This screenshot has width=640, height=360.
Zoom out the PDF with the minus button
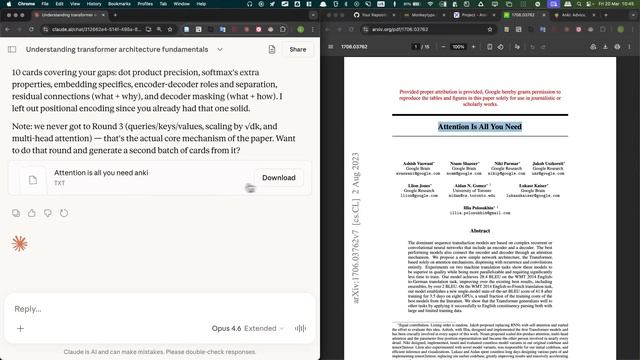(443, 47)
